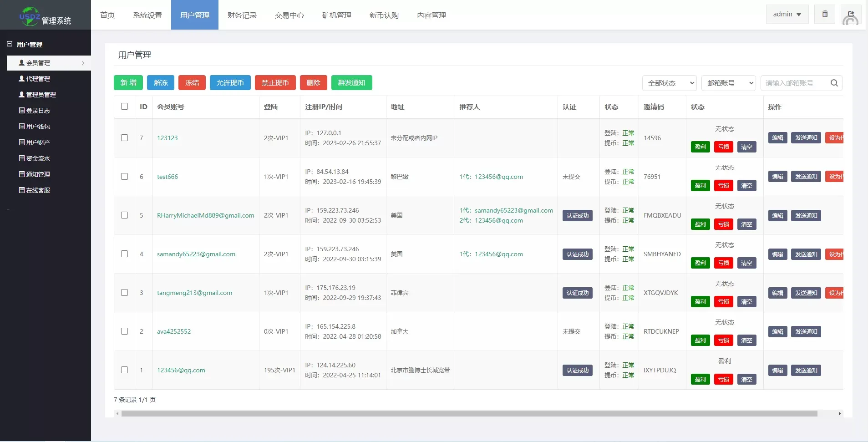Viewport: 868px width, 442px height.
Task: Click the search magnifier icon
Action: click(834, 83)
